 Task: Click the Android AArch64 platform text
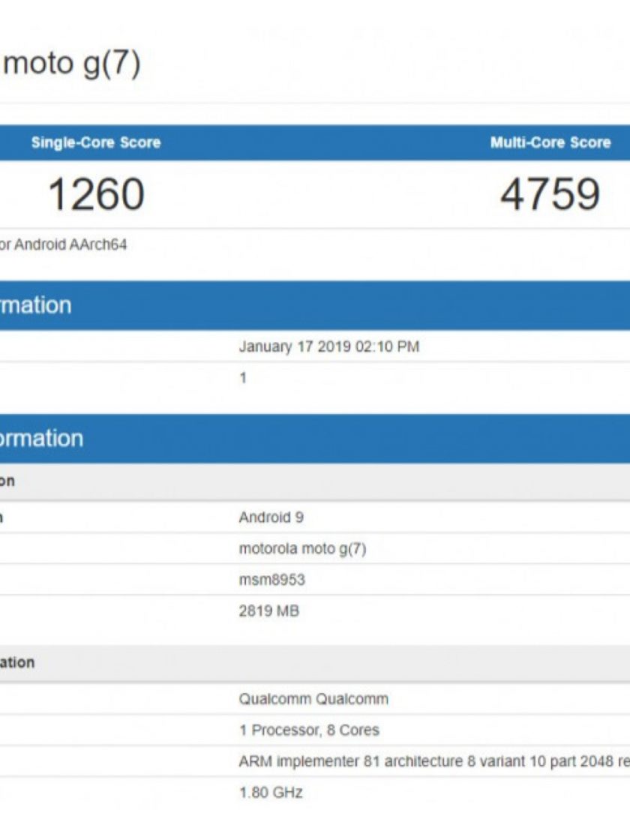pos(63,244)
